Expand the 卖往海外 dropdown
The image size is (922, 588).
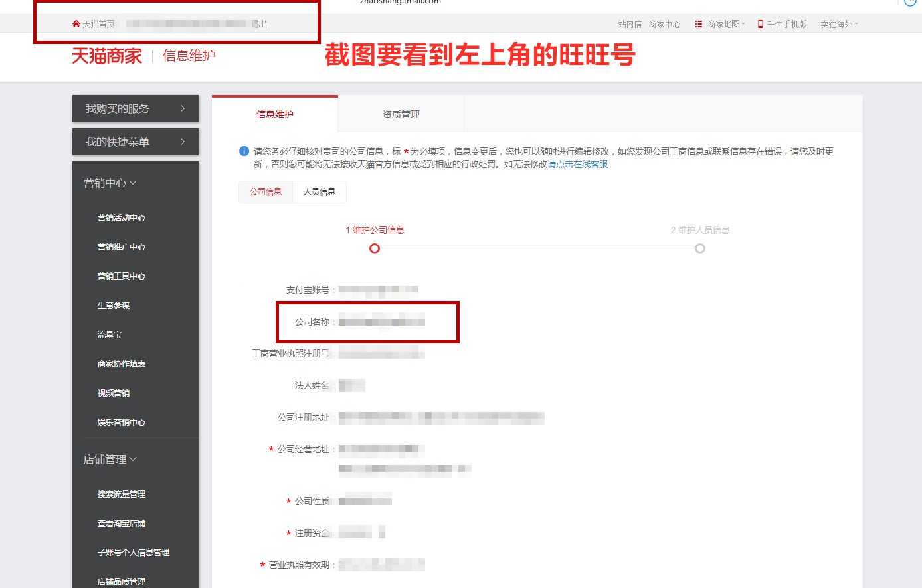tap(839, 24)
